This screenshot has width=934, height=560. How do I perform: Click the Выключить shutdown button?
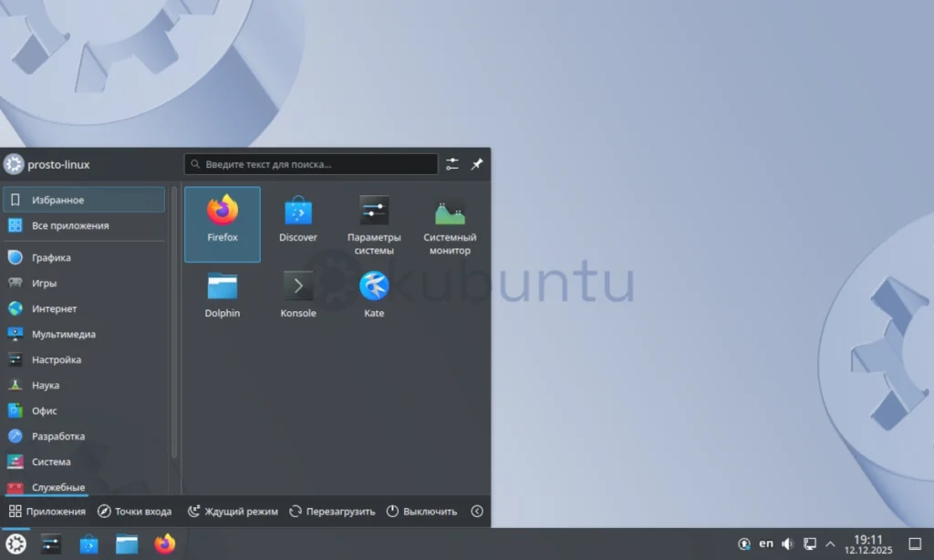pyautogui.click(x=421, y=511)
